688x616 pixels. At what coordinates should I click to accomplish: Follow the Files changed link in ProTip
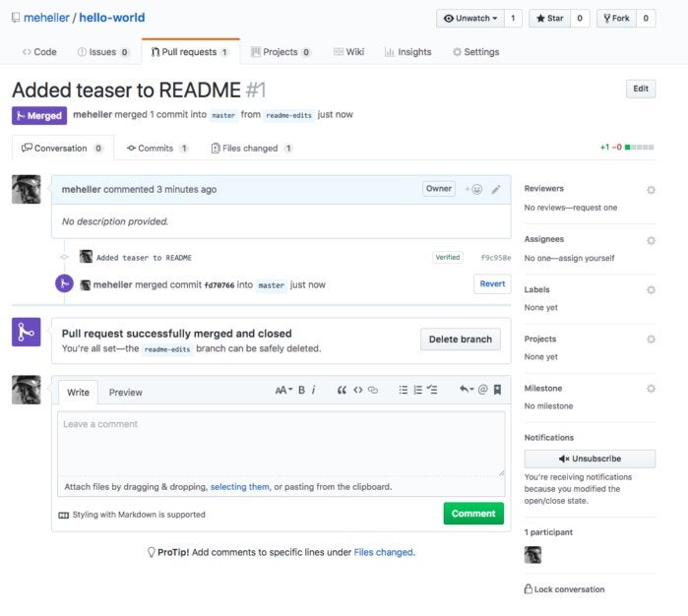(384, 552)
